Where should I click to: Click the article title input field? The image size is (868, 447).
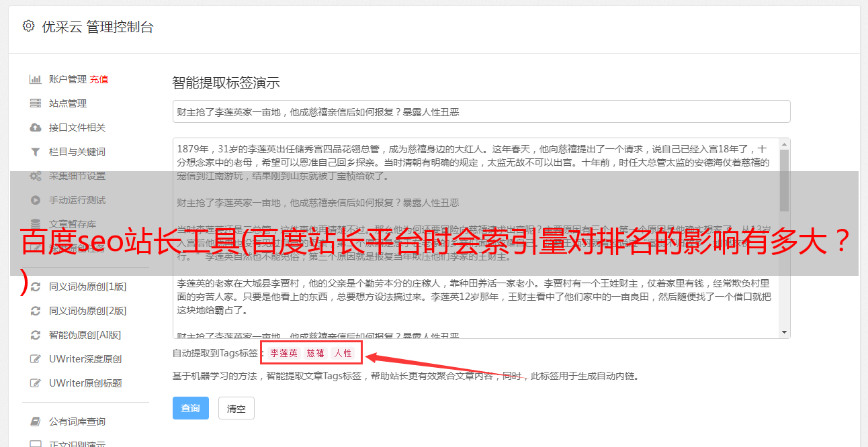pyautogui.click(x=481, y=111)
